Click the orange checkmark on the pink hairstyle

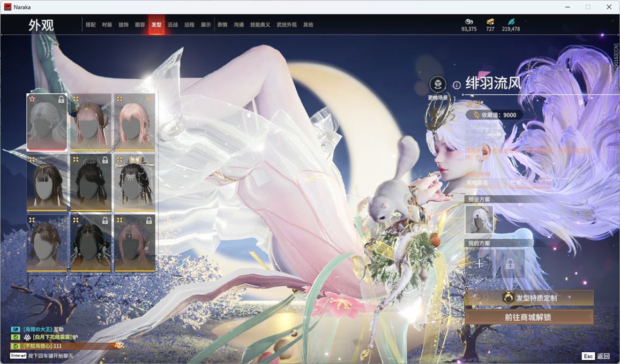pyautogui.click(x=149, y=98)
